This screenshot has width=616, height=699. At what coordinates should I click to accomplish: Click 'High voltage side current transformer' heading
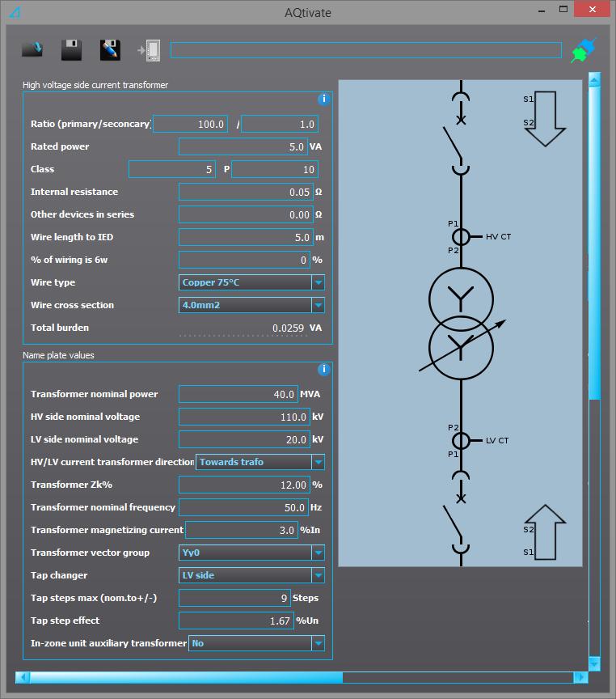tap(95, 85)
